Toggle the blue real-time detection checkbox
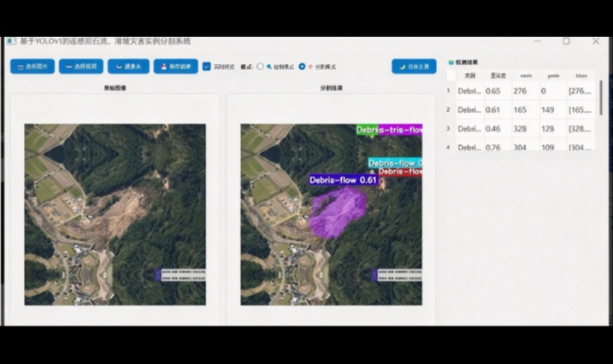The image size is (613, 364). click(x=206, y=67)
